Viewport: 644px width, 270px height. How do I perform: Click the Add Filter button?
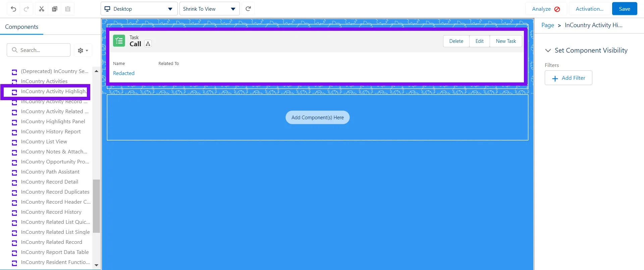point(568,78)
